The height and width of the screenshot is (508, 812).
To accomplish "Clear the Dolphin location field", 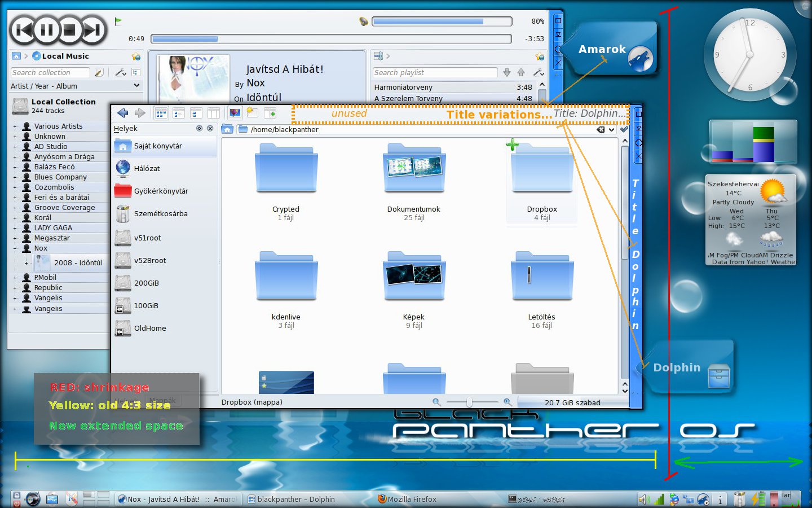I will tap(601, 129).
